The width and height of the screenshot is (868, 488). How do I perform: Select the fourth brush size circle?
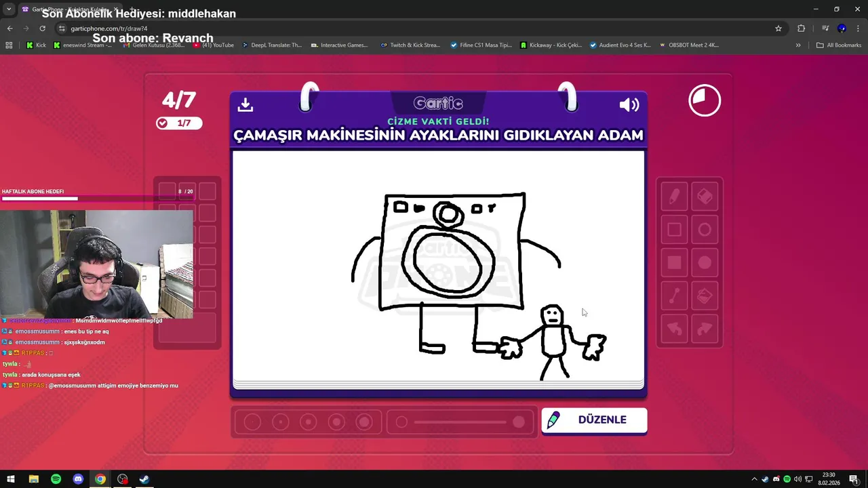pyautogui.click(x=336, y=422)
